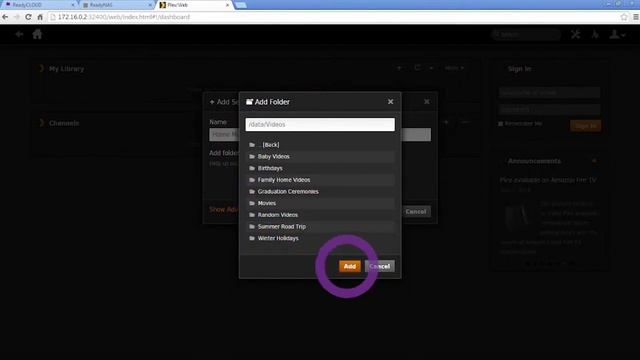Click the refresh icon in My Library header
The image size is (640, 360).
(x=417, y=68)
